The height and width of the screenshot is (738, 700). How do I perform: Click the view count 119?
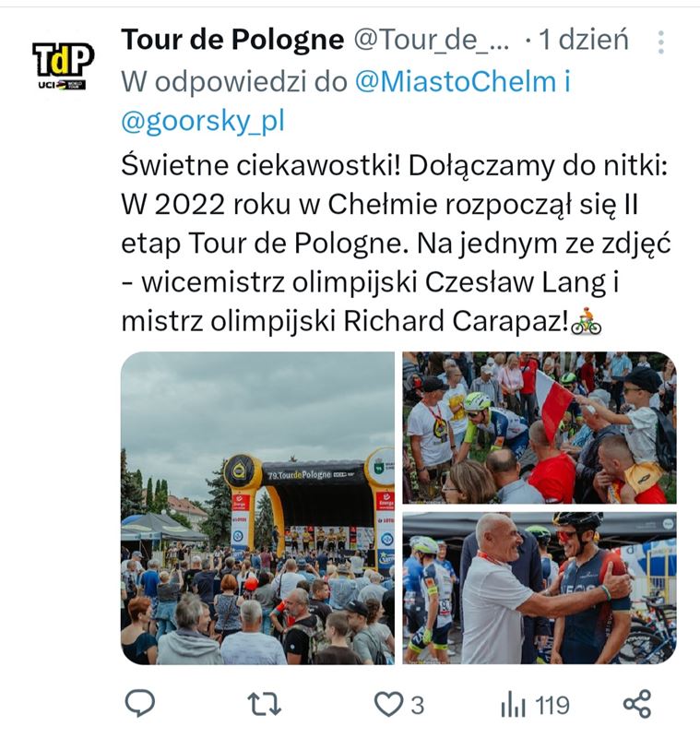point(552,706)
